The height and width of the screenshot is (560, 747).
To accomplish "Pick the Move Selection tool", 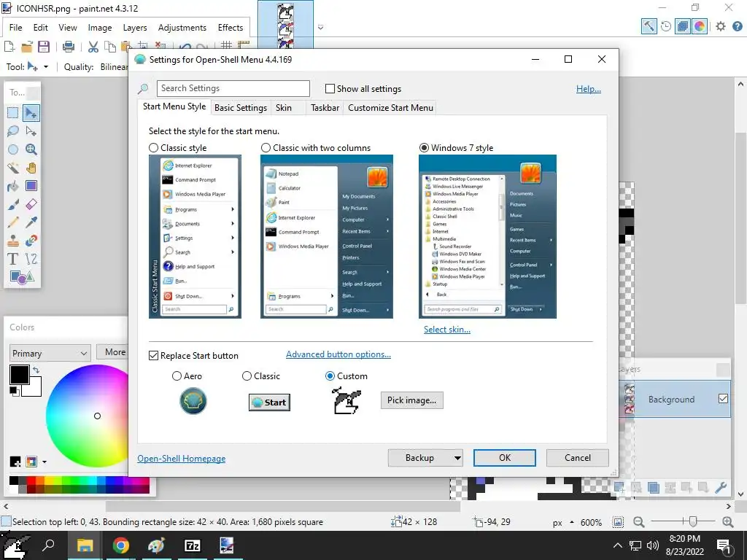I will (x=31, y=131).
